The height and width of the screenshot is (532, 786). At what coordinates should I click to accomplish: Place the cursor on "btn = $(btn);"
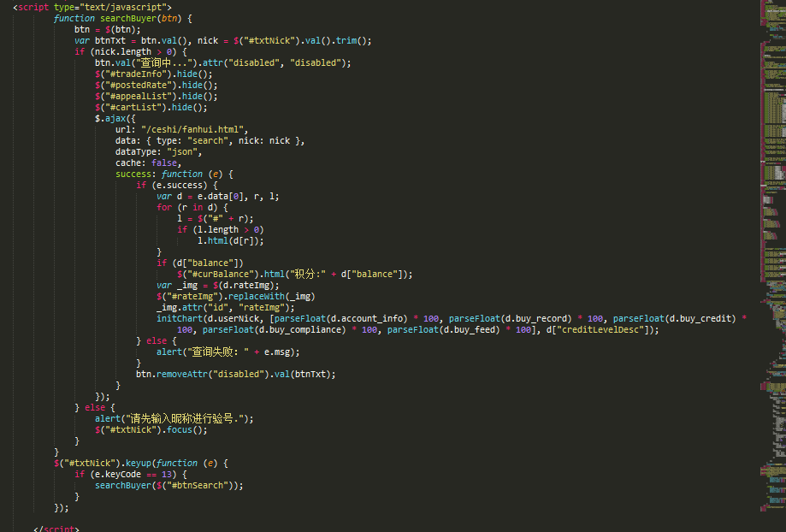(x=107, y=30)
